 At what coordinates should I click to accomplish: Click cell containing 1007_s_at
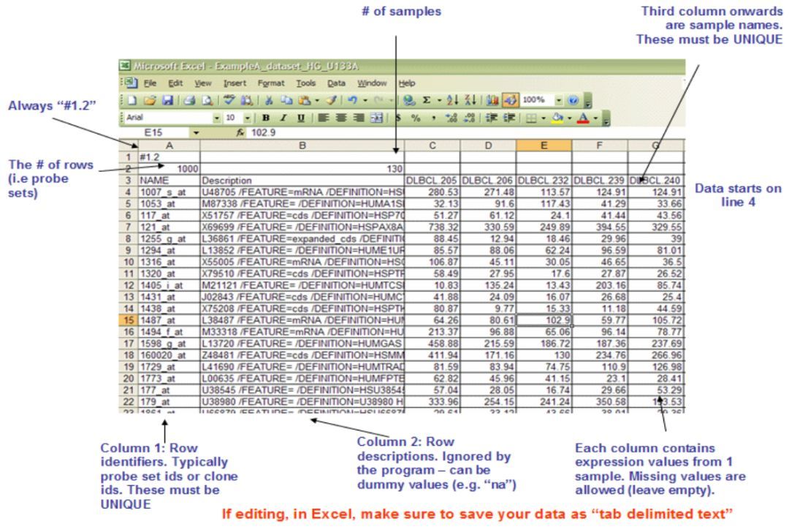pos(169,192)
